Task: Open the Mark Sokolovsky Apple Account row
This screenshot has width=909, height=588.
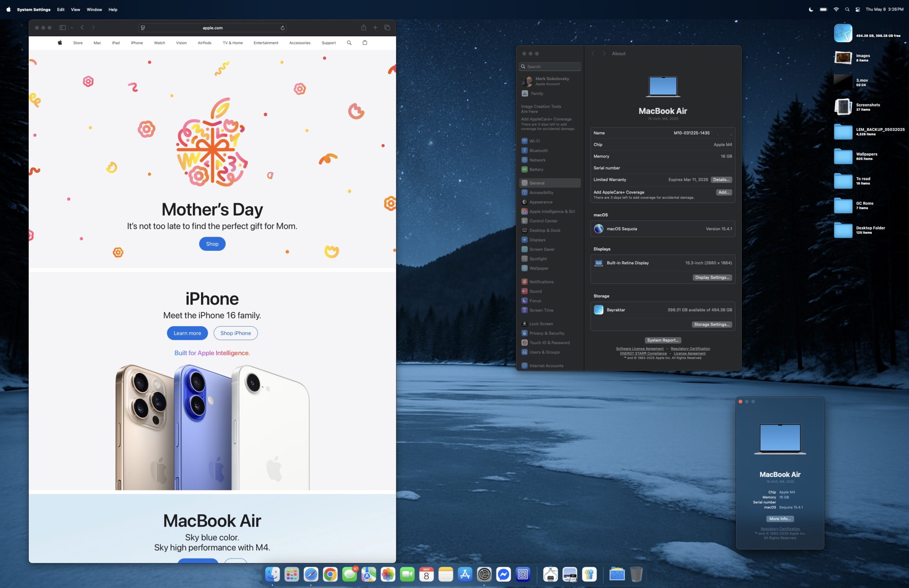Action: click(x=550, y=81)
